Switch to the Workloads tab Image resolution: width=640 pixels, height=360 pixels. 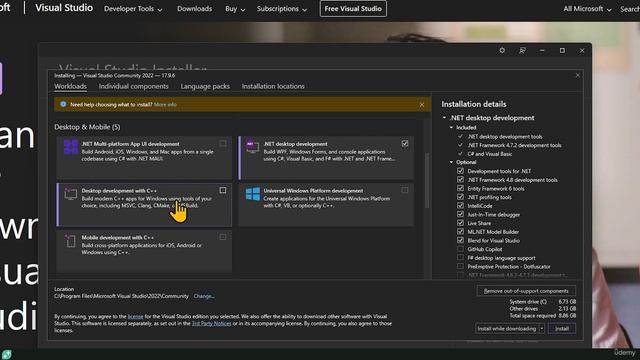pos(70,86)
